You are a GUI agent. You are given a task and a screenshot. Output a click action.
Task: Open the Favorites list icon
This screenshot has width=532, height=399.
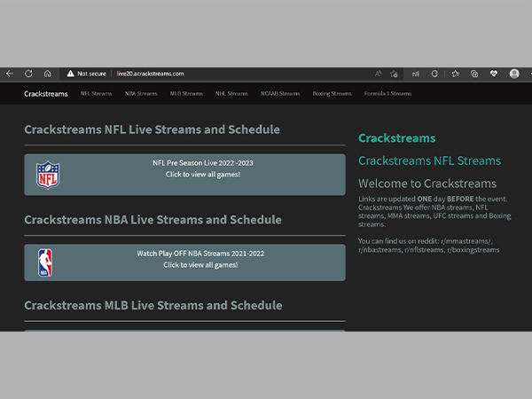456,74
